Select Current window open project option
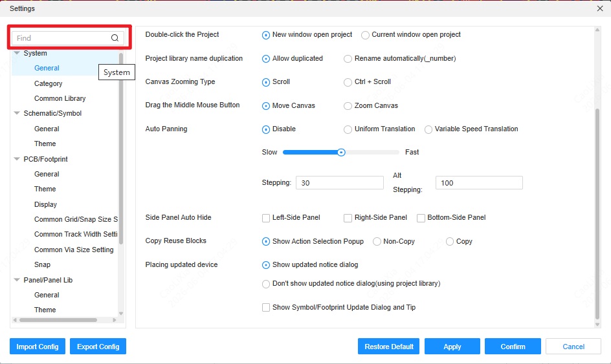 (365, 35)
